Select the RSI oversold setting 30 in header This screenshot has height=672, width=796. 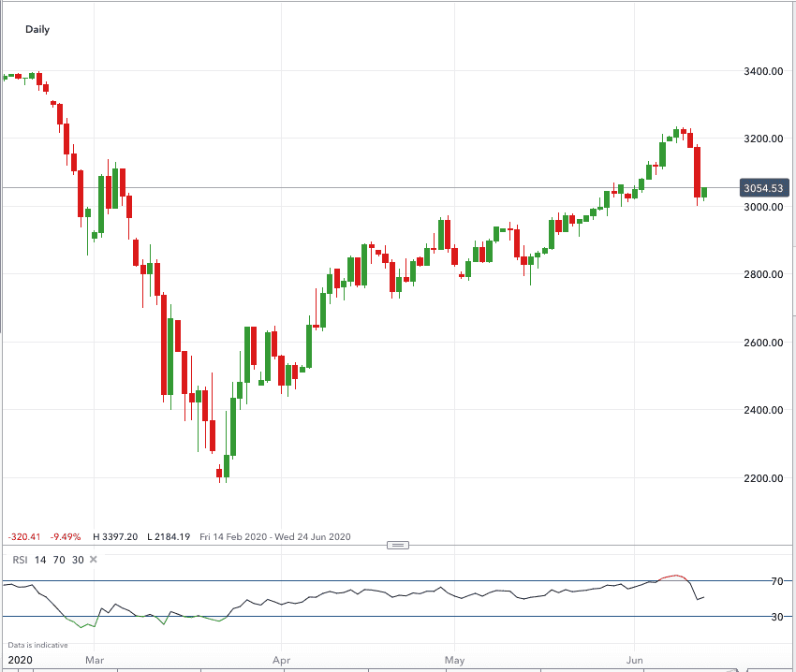[x=78, y=560]
